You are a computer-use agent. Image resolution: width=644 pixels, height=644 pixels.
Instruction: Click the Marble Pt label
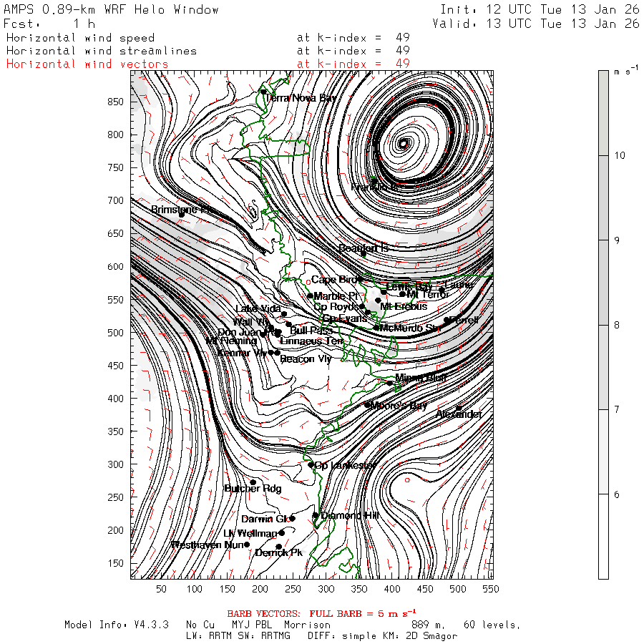point(336,296)
